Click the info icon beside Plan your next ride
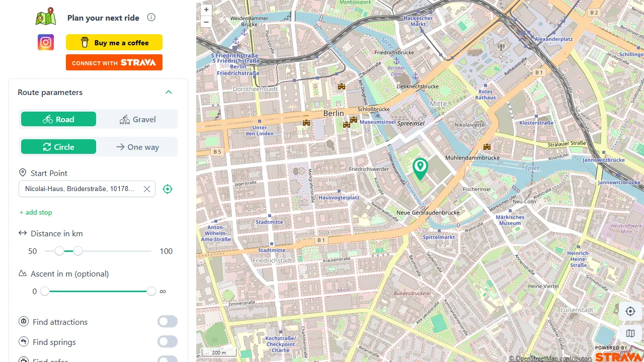The height and width of the screenshot is (362, 644). (x=151, y=17)
